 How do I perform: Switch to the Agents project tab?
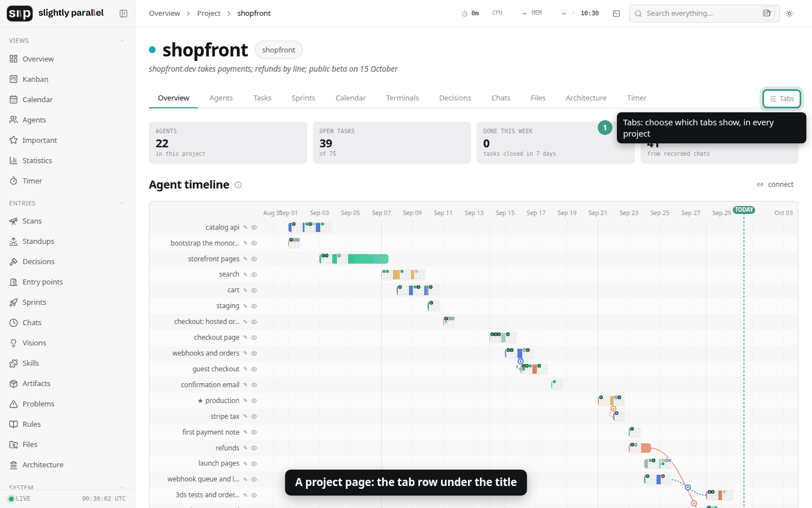221,98
